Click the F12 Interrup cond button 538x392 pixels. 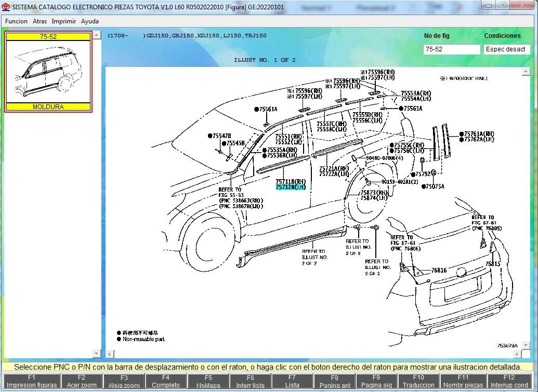(x=509, y=381)
